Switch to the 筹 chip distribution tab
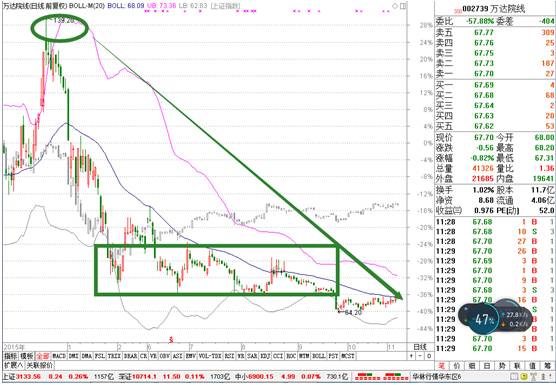 [547, 366]
